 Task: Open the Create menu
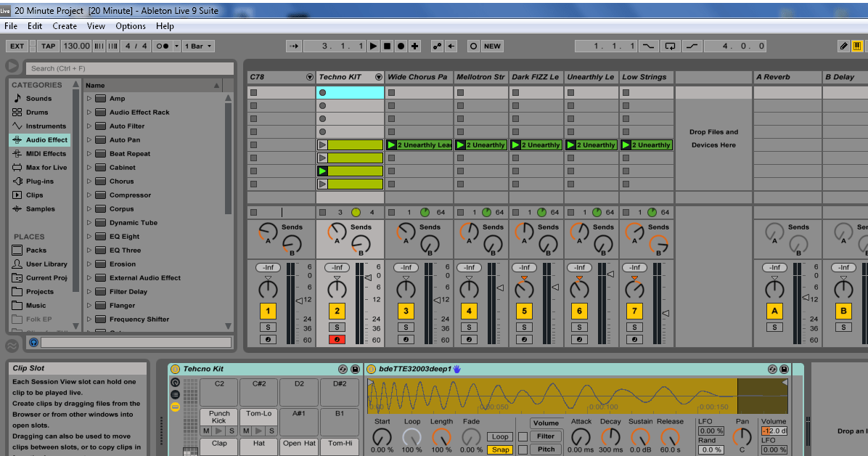coord(64,26)
